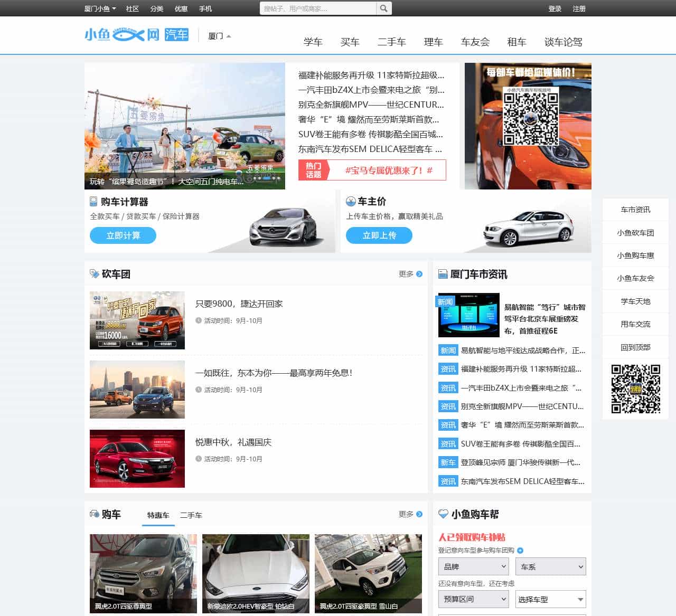Viewport: 676px width, 616px height.
Task: Click the car icon beside 购车
Action: [x=94, y=514]
